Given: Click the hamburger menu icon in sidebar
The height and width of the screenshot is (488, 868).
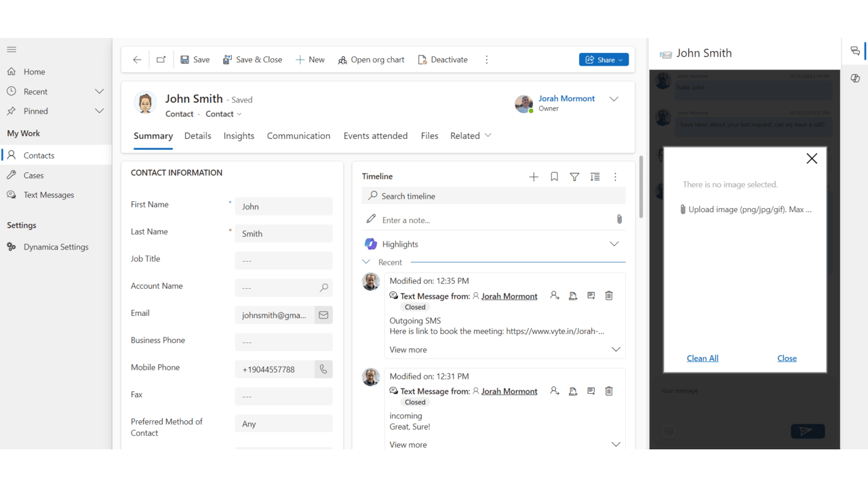Looking at the screenshot, I should (12, 49).
